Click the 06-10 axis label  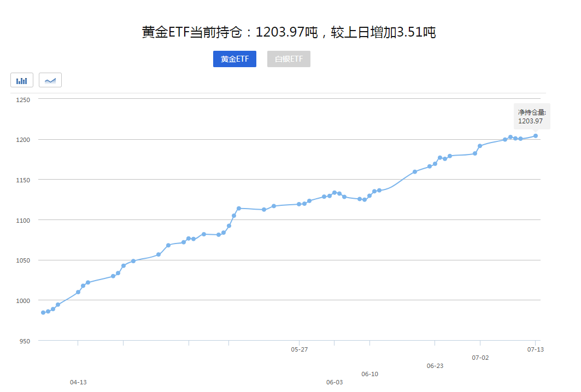370,374
